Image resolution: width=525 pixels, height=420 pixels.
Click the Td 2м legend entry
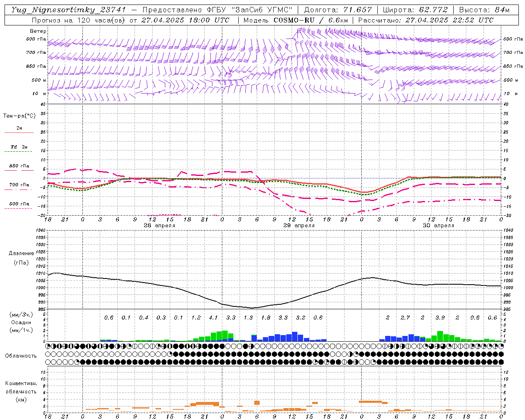coord(19,147)
